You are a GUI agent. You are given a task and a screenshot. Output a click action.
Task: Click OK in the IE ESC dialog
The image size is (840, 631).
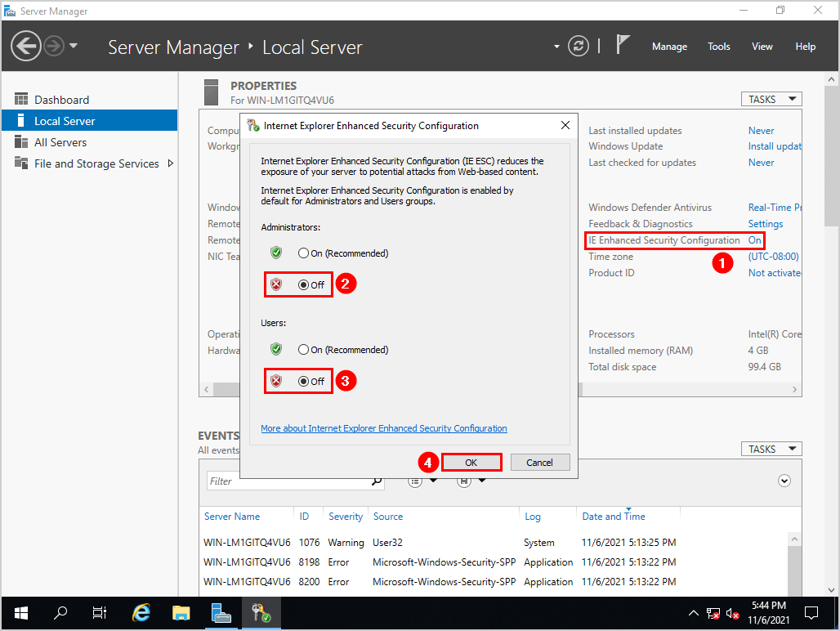tap(471, 463)
